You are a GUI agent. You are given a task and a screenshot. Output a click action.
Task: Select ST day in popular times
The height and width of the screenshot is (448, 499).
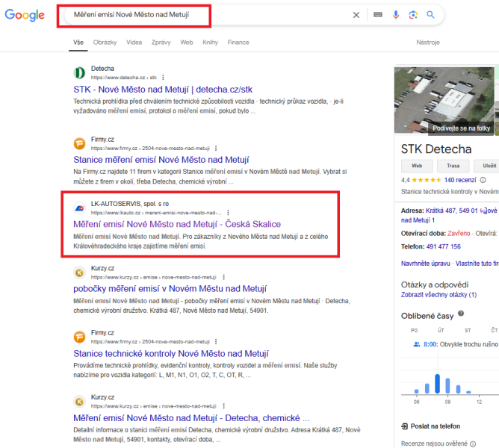[468, 331]
